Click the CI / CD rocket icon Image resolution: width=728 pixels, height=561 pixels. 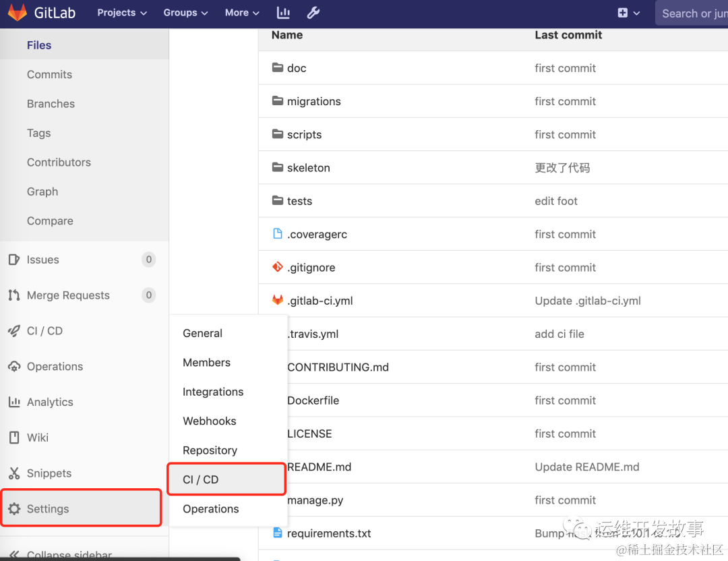tap(14, 330)
